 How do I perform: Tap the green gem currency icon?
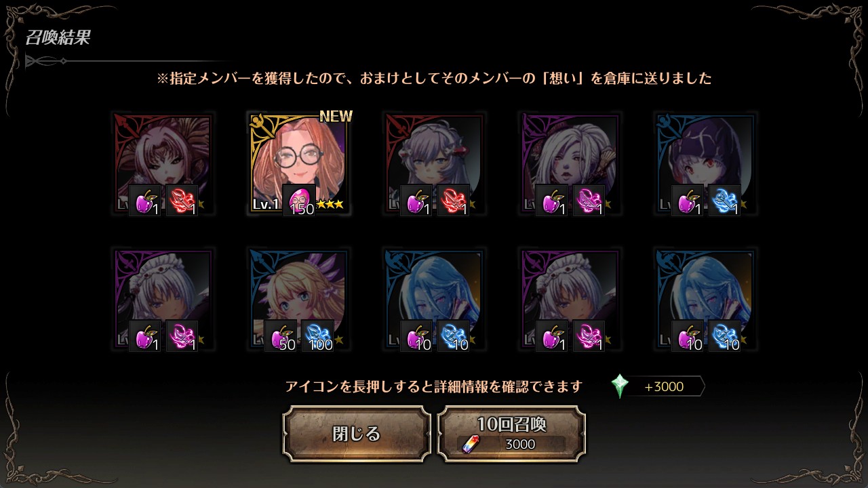pyautogui.click(x=620, y=386)
